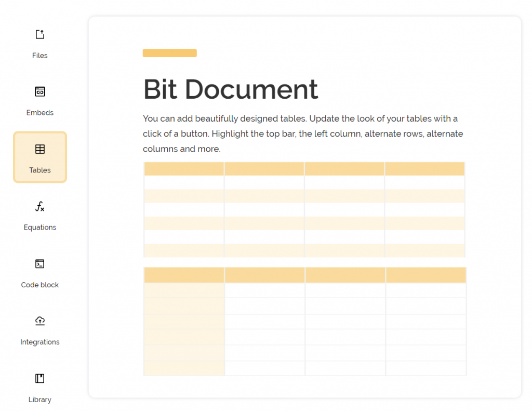Click the Code block terminal icon
The width and height of the screenshot is (532, 412).
[39, 264]
